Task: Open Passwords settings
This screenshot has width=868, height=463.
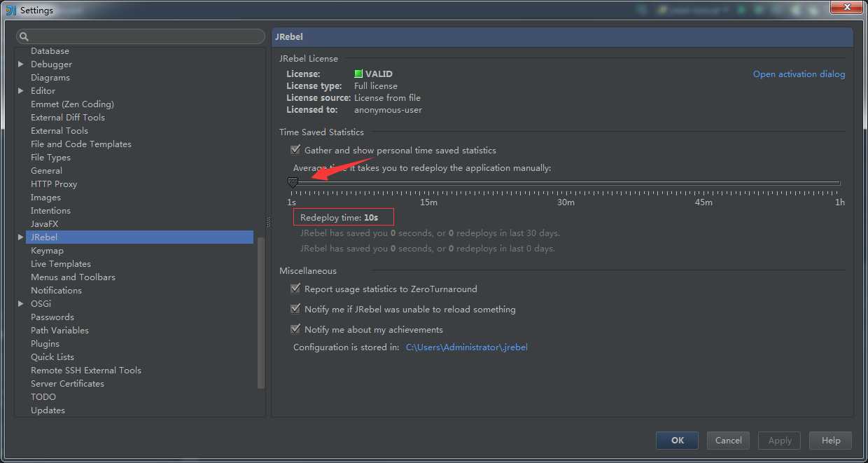Action: click(52, 317)
